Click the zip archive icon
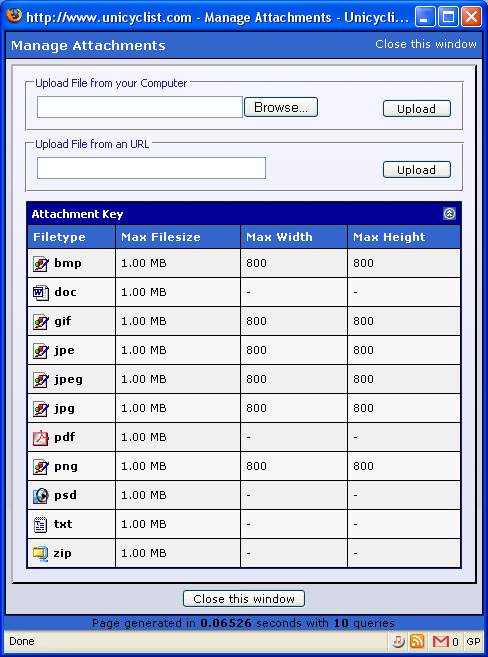The width and height of the screenshot is (488, 657). [x=40, y=554]
